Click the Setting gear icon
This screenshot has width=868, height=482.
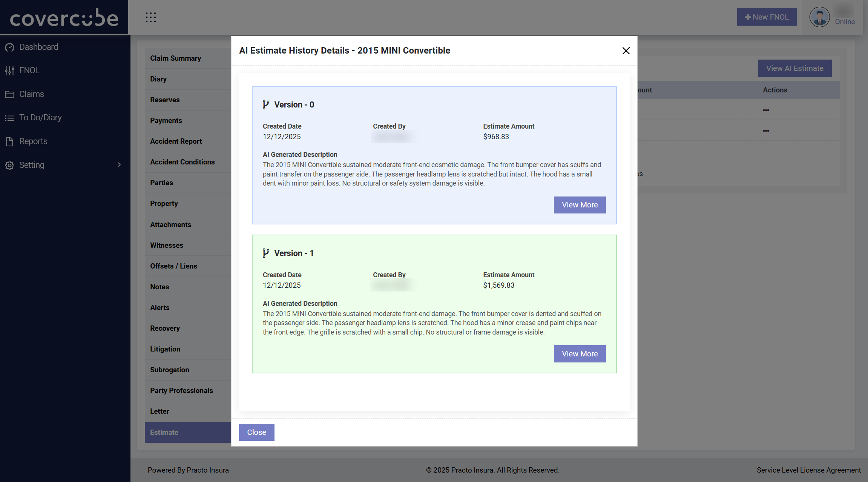coord(9,165)
